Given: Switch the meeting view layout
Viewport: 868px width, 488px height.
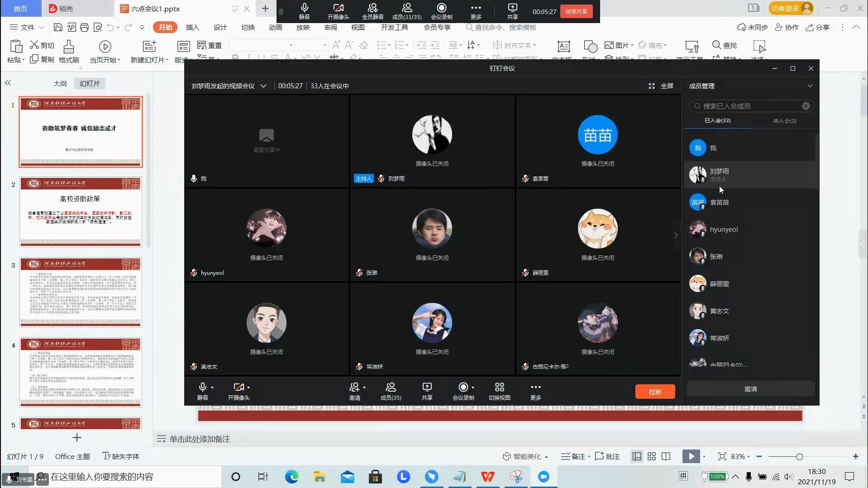Looking at the screenshot, I should (499, 391).
